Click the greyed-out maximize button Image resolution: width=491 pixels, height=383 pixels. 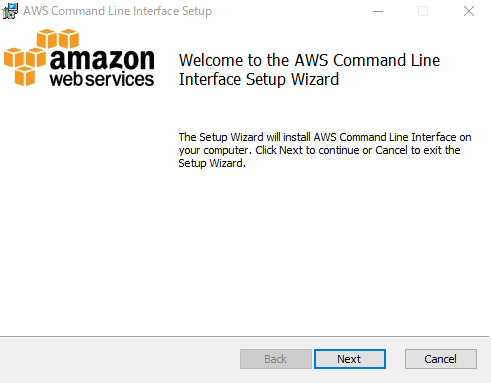(423, 11)
